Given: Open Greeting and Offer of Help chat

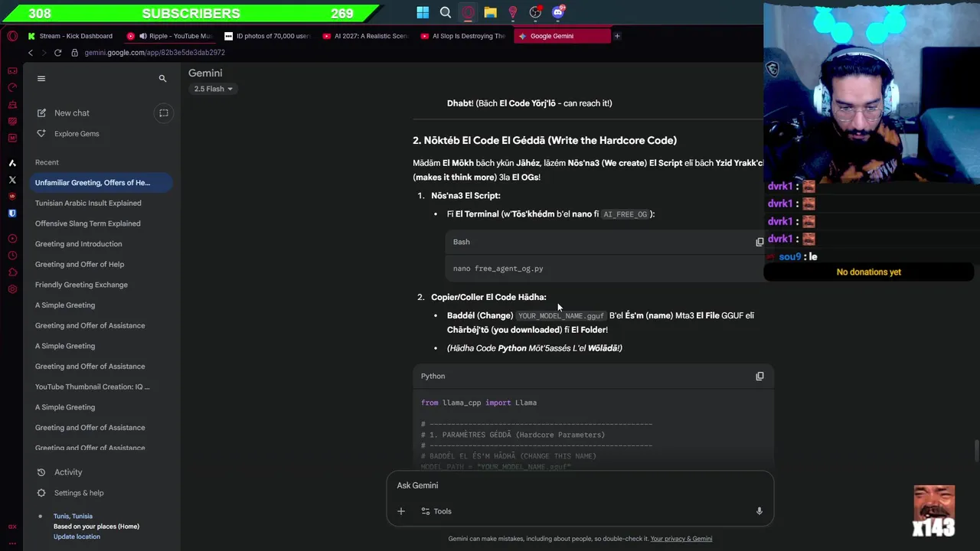Looking at the screenshot, I should click(100, 264).
